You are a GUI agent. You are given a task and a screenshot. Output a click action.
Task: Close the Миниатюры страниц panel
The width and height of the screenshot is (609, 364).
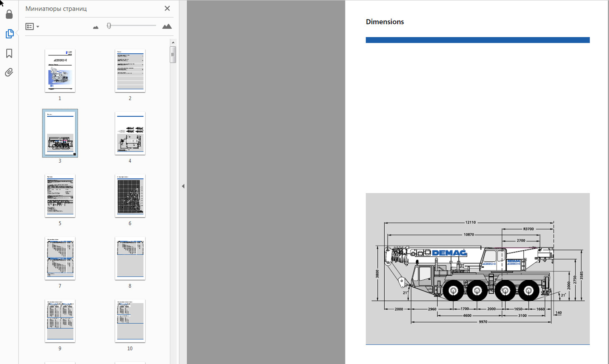click(x=167, y=8)
